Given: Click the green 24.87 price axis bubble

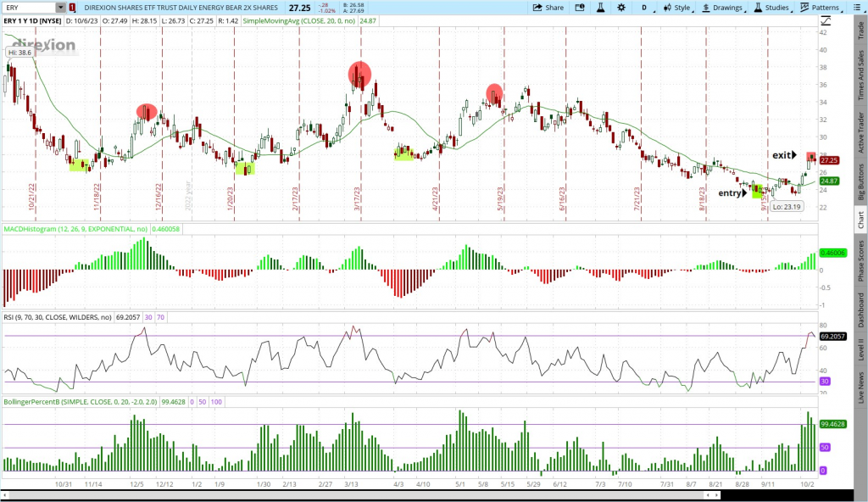Looking at the screenshot, I should 829,181.
